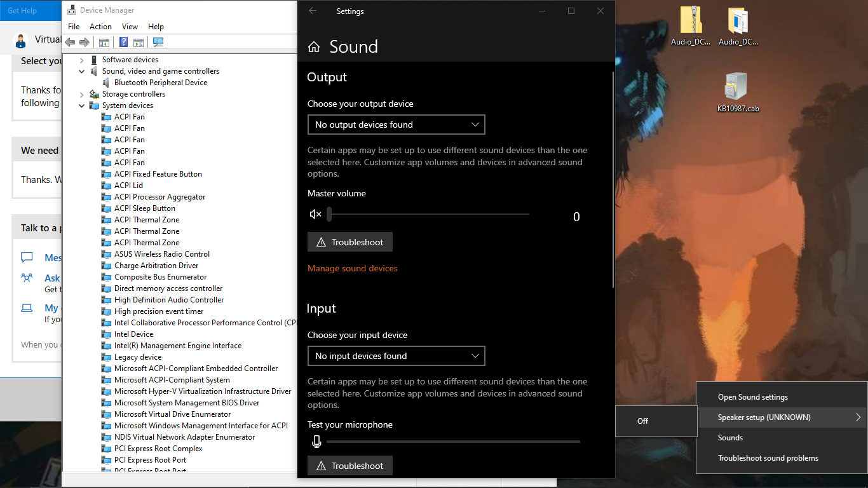
Task: Click the show/hide action pane toolbar icon
Action: coord(138,43)
